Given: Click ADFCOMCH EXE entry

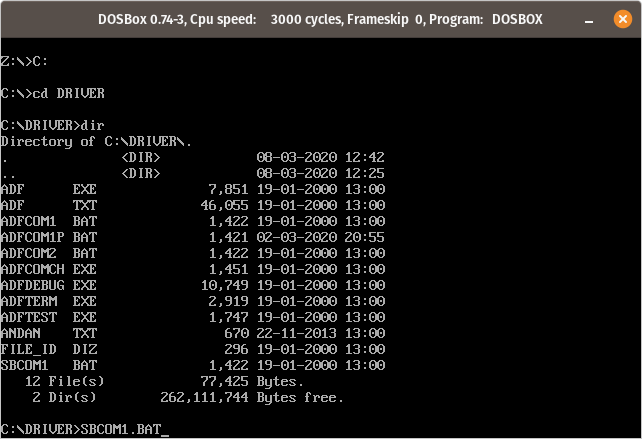Looking at the screenshot, I should pos(193,269).
